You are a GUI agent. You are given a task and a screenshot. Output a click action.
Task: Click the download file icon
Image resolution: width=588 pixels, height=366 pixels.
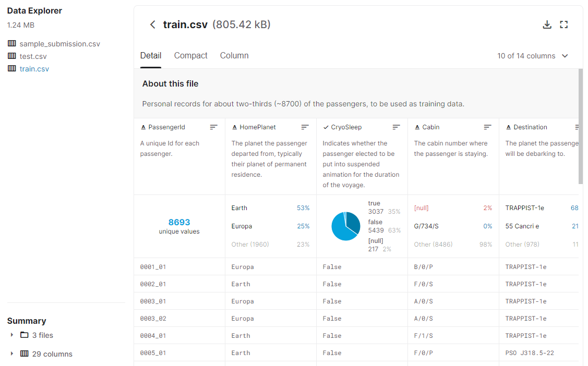pos(547,25)
